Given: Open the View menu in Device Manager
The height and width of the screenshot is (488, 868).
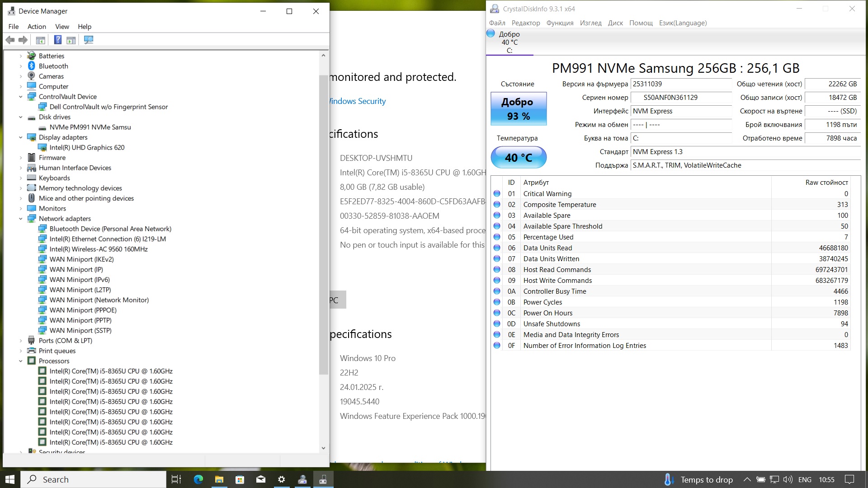Looking at the screenshot, I should coord(62,26).
